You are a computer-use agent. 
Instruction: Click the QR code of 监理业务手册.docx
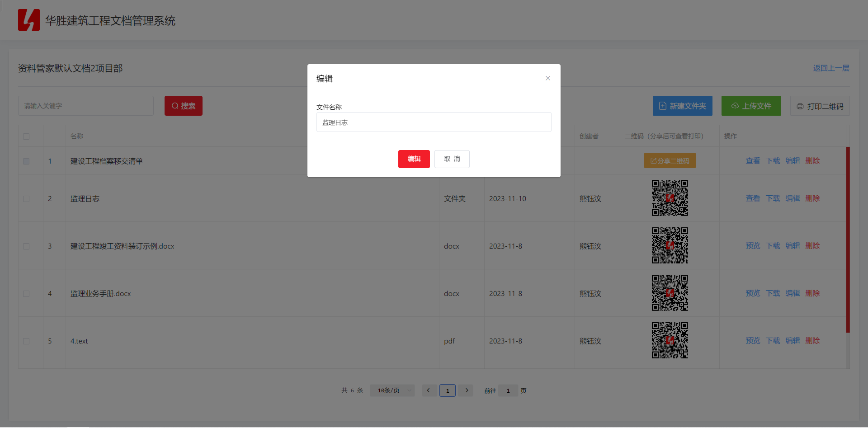tap(670, 293)
